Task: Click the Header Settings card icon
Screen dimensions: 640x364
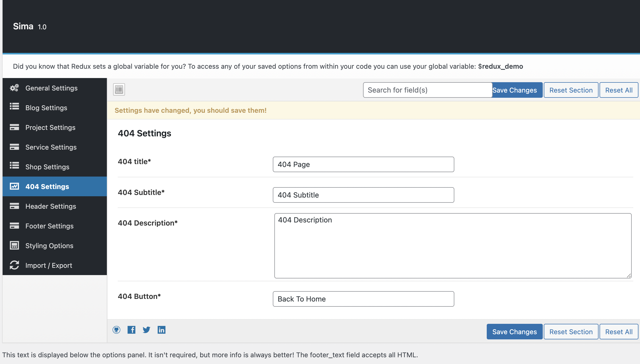Action: 14,206
